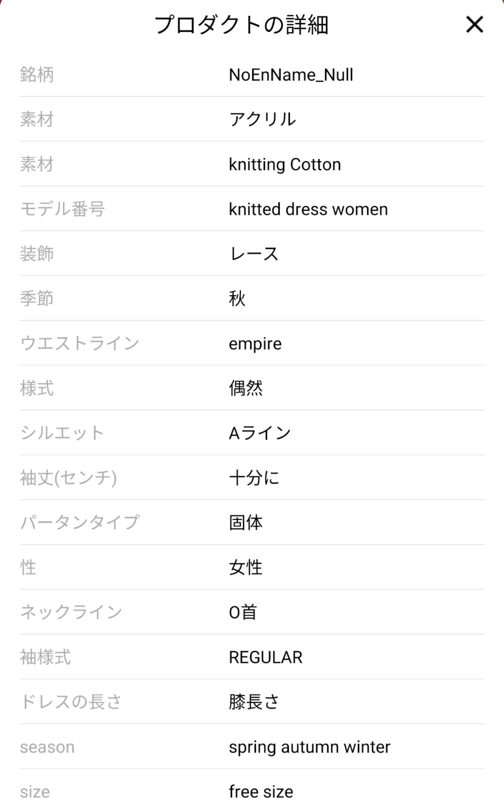Viewport: 504px width, 812px height.
Task: Select the 固体 pattern type value
Action: point(245,523)
